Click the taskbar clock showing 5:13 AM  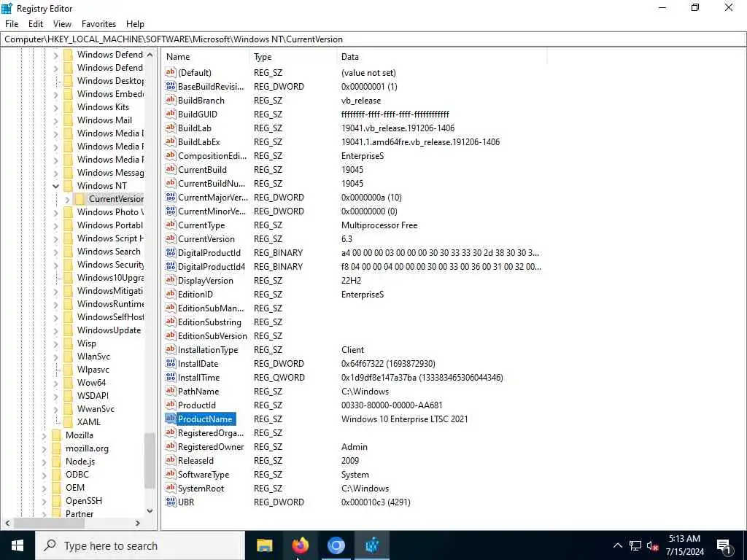click(x=684, y=545)
